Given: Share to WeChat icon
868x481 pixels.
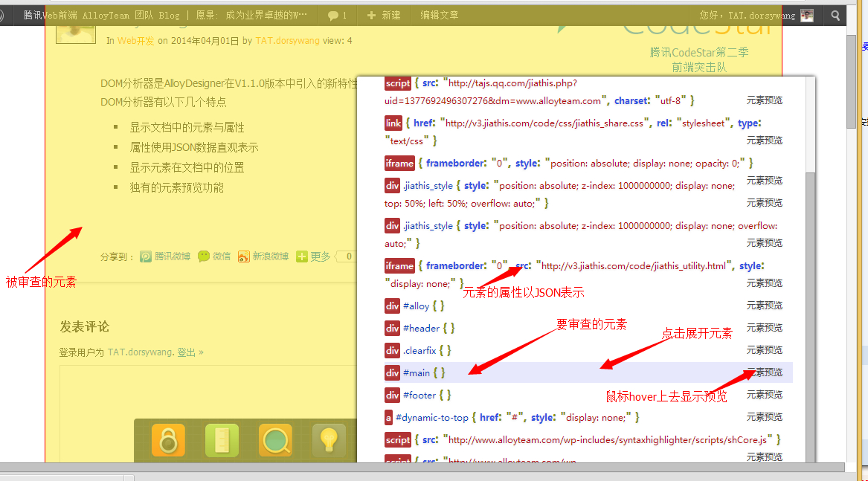Looking at the screenshot, I should (205, 256).
